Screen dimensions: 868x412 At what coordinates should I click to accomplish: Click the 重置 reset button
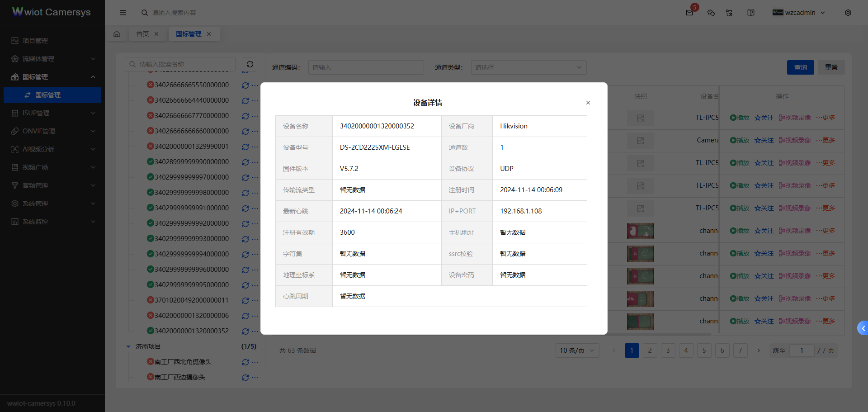tap(831, 67)
